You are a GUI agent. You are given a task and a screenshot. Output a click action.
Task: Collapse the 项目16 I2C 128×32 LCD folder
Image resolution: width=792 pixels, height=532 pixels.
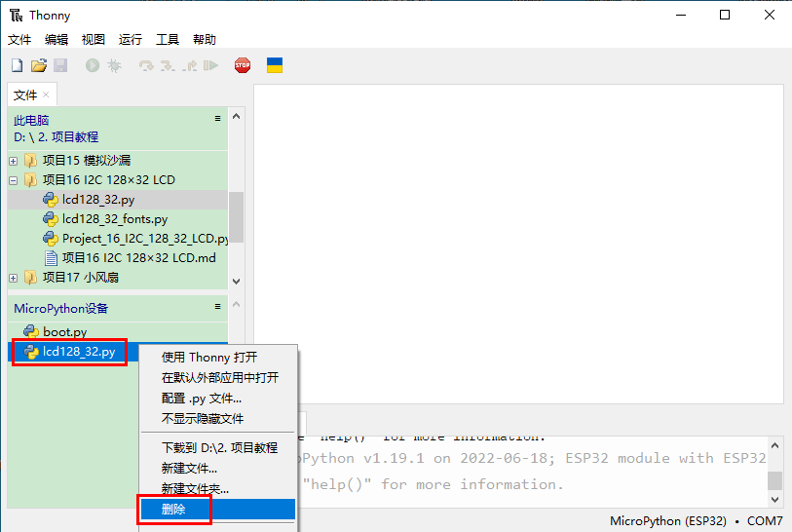[x=13, y=180]
